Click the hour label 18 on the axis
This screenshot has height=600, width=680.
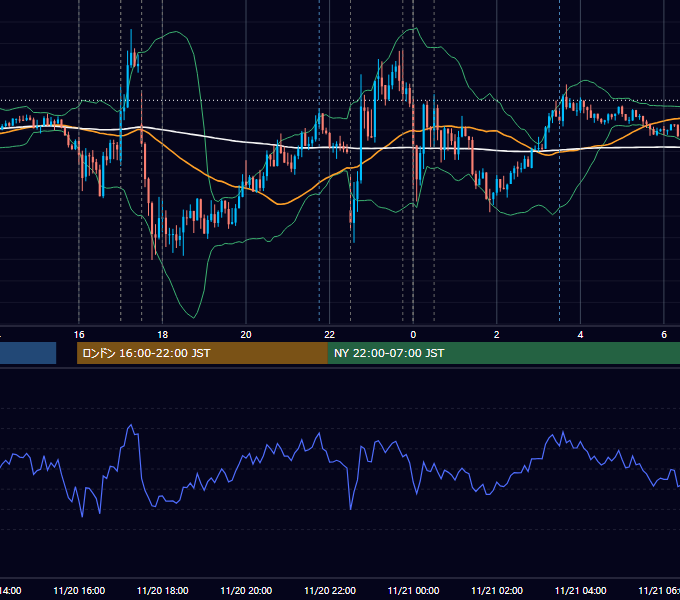162,335
